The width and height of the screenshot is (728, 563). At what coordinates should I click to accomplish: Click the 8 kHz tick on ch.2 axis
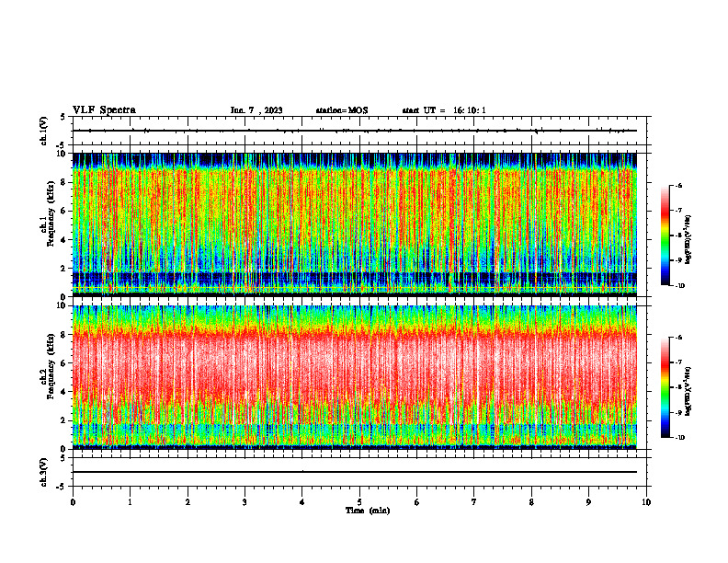pos(64,335)
